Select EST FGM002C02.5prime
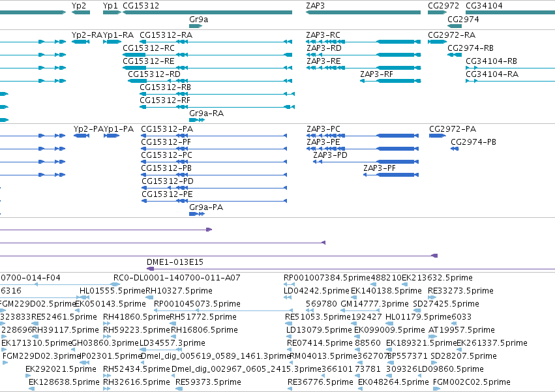The height and width of the screenshot is (392, 555). pyautogui.click(x=472, y=382)
